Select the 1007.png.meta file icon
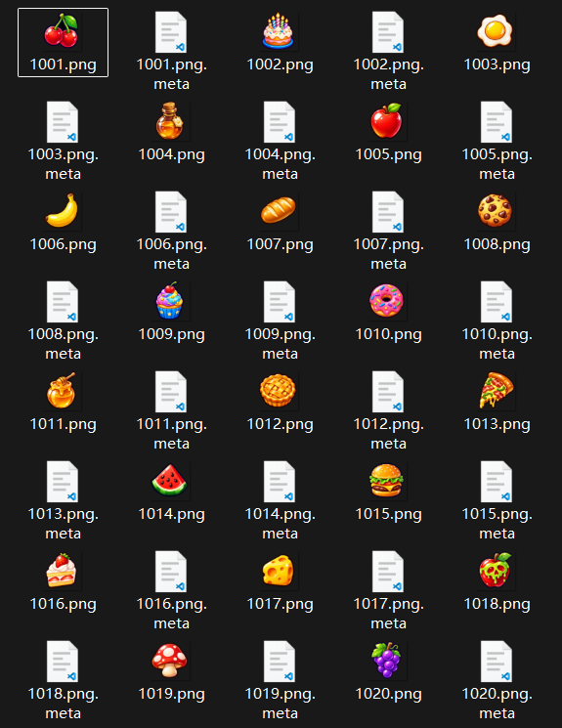 [387, 212]
